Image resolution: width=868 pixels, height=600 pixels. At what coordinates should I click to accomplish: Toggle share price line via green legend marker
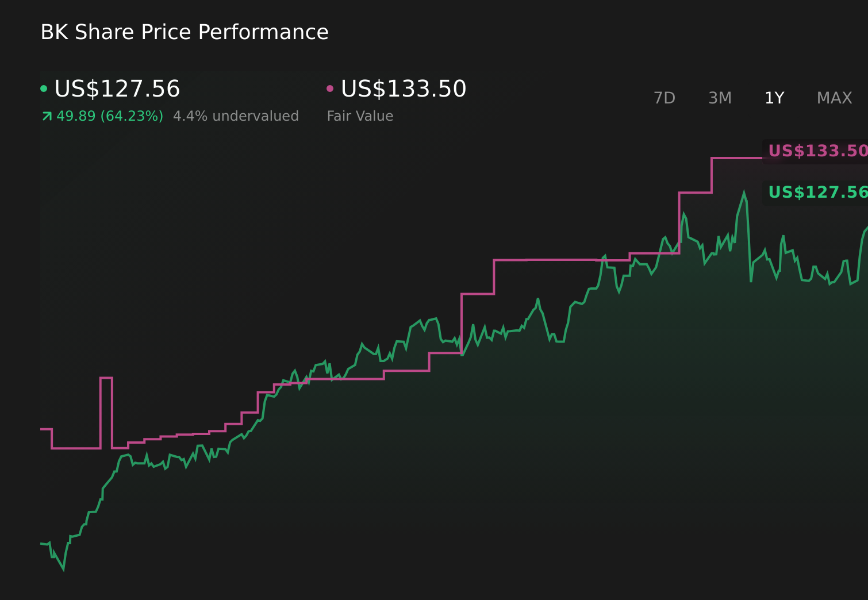click(44, 88)
